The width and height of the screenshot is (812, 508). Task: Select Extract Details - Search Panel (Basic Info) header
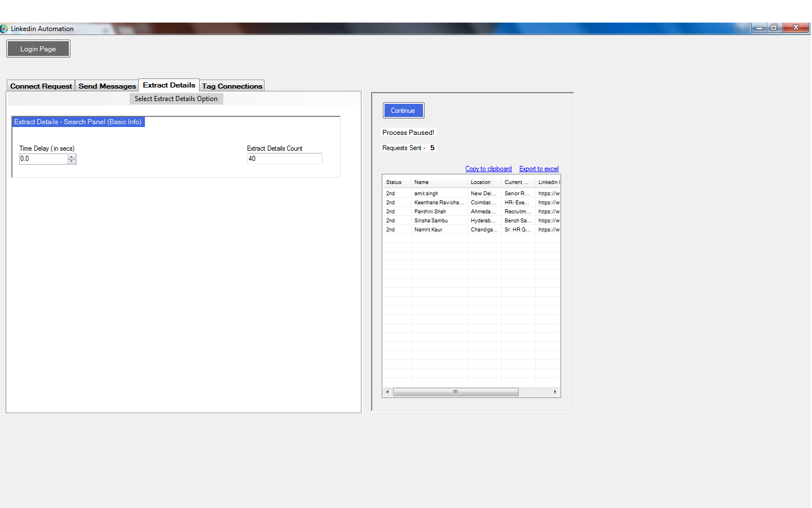point(78,122)
